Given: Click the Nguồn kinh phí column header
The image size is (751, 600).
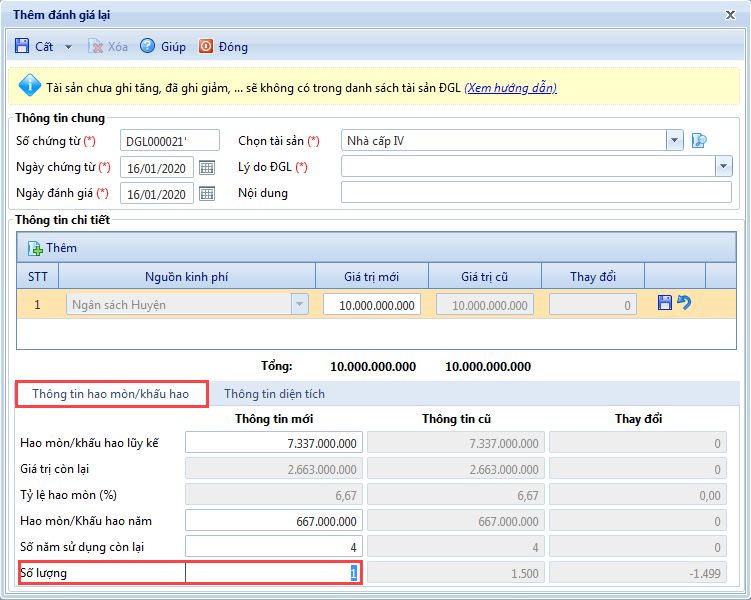Looking at the screenshot, I should pos(187,276).
